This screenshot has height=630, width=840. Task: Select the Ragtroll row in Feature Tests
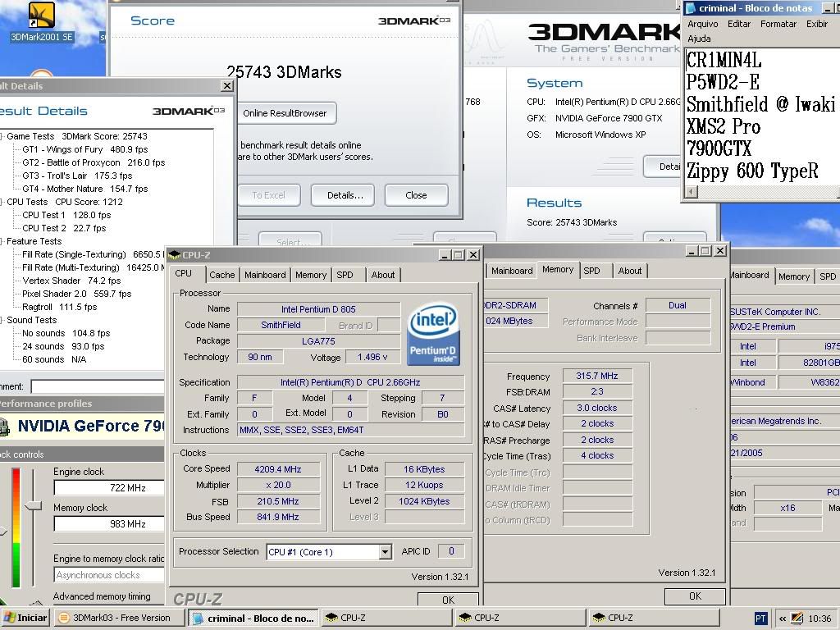pyautogui.click(x=59, y=307)
